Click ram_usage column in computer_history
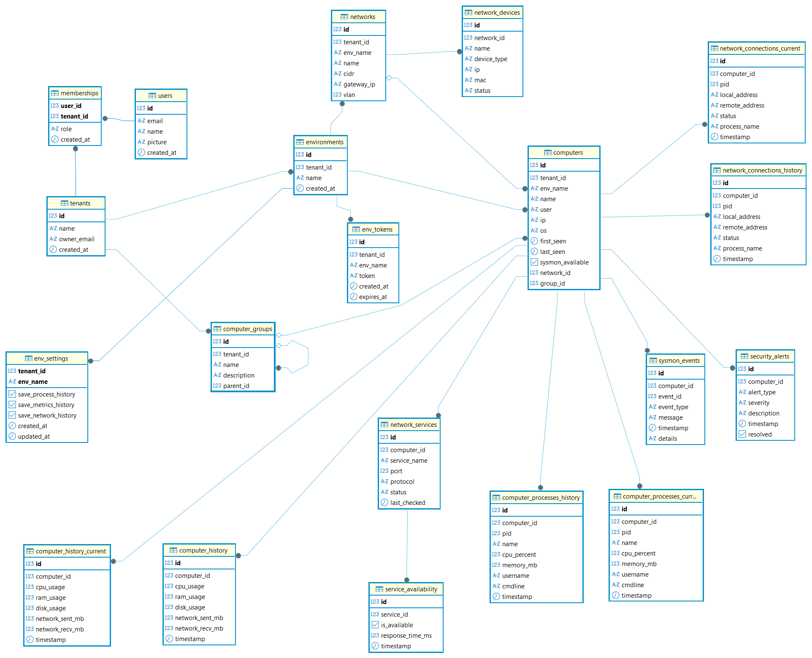Viewport: 812px width, 658px height. (x=190, y=597)
